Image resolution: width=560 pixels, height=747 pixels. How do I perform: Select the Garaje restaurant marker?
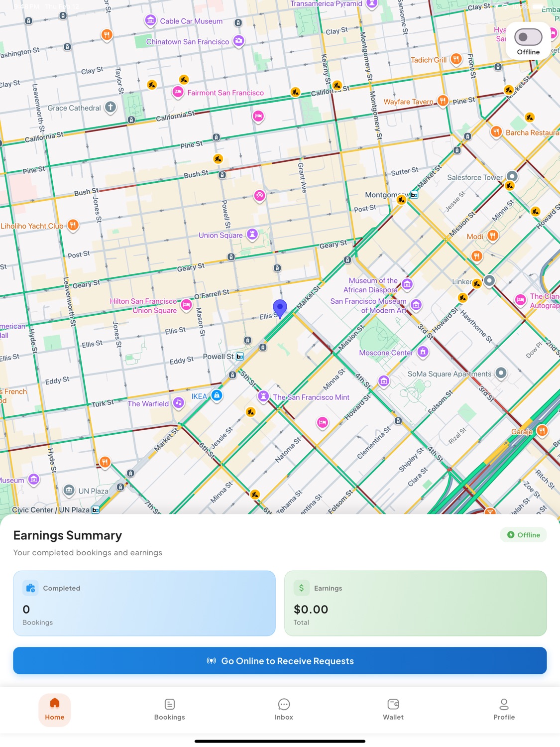(542, 431)
